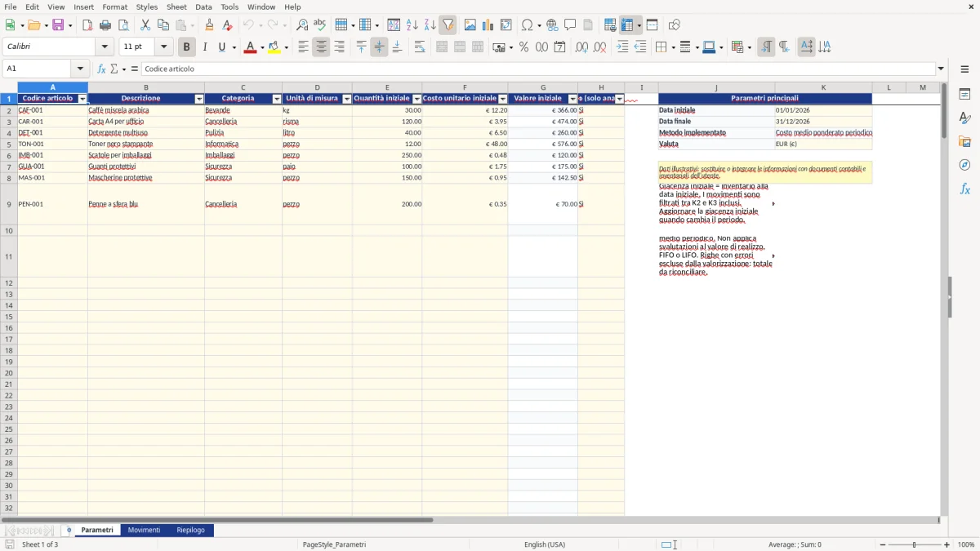This screenshot has height=551, width=980.
Task: Click the Insert Comment icon
Action: [x=570, y=25]
